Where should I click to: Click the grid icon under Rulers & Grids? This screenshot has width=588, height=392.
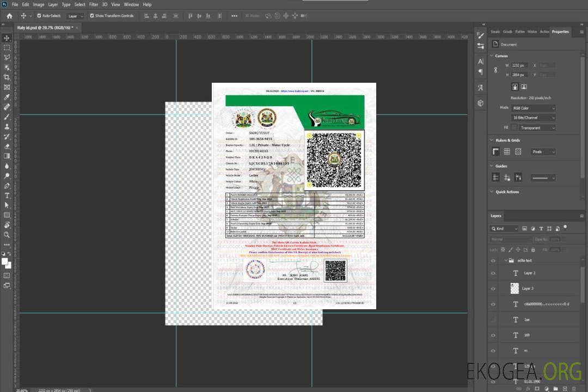coord(507,152)
